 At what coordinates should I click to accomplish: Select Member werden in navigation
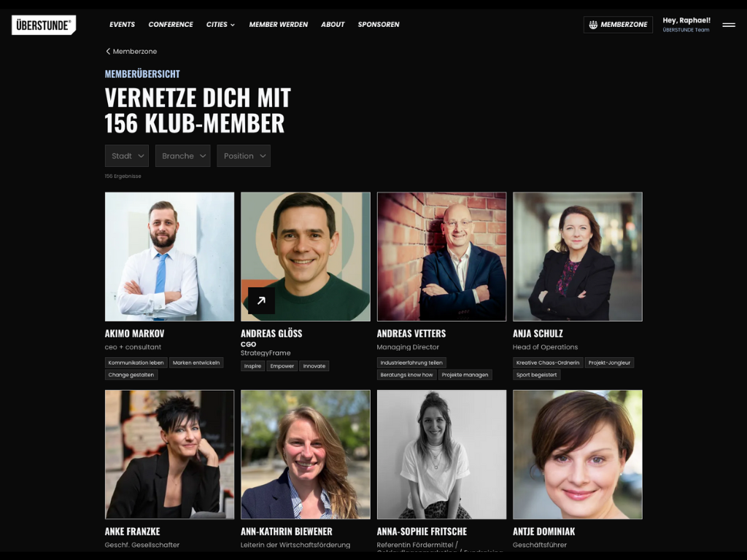[278, 24]
